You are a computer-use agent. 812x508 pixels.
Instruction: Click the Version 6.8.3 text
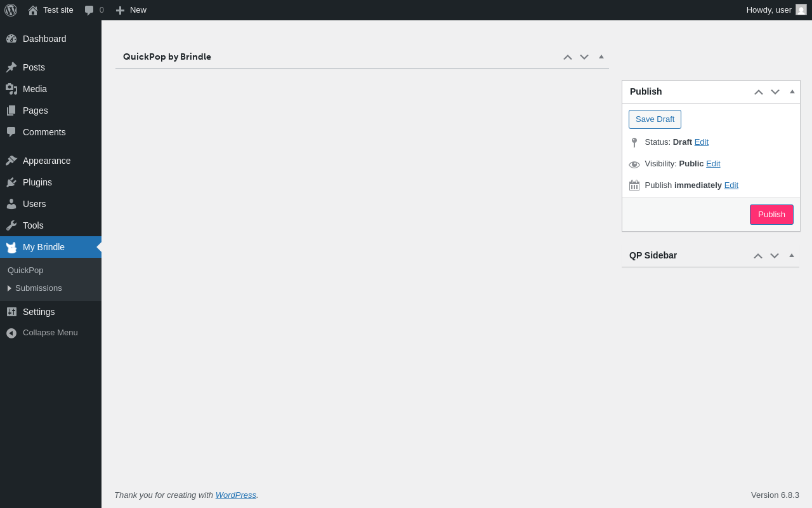point(775,495)
